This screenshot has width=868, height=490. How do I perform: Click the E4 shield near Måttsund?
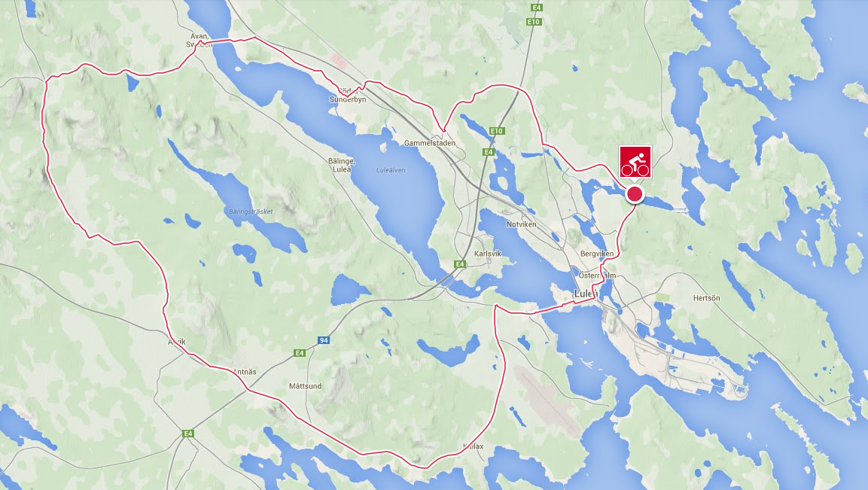pyautogui.click(x=300, y=353)
